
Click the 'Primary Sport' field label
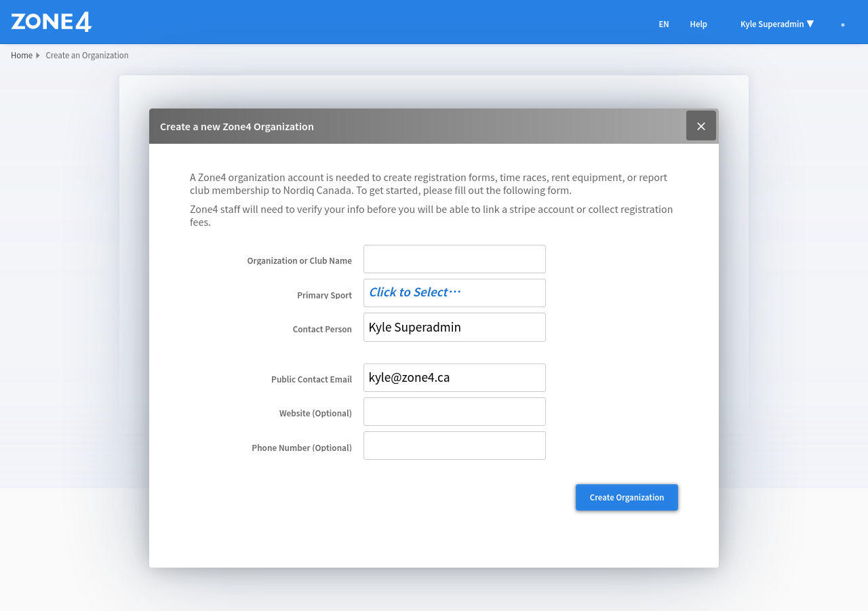pos(324,295)
